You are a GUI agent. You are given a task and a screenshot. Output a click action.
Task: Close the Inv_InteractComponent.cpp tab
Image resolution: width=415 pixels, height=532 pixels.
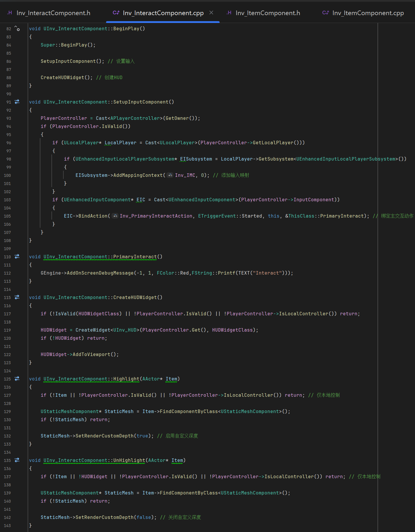(211, 13)
